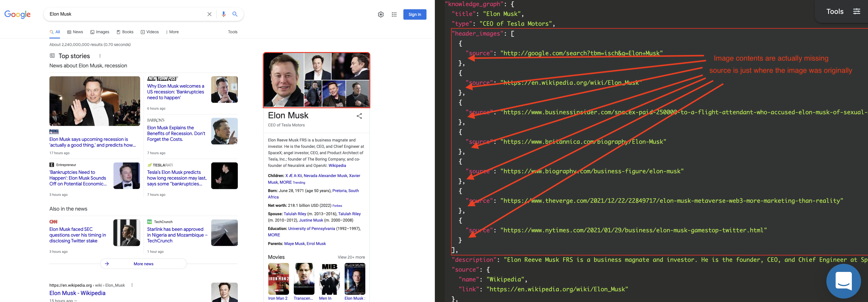Open the Top stories three-dot menu
This screenshot has height=302, width=868.
pos(100,56)
